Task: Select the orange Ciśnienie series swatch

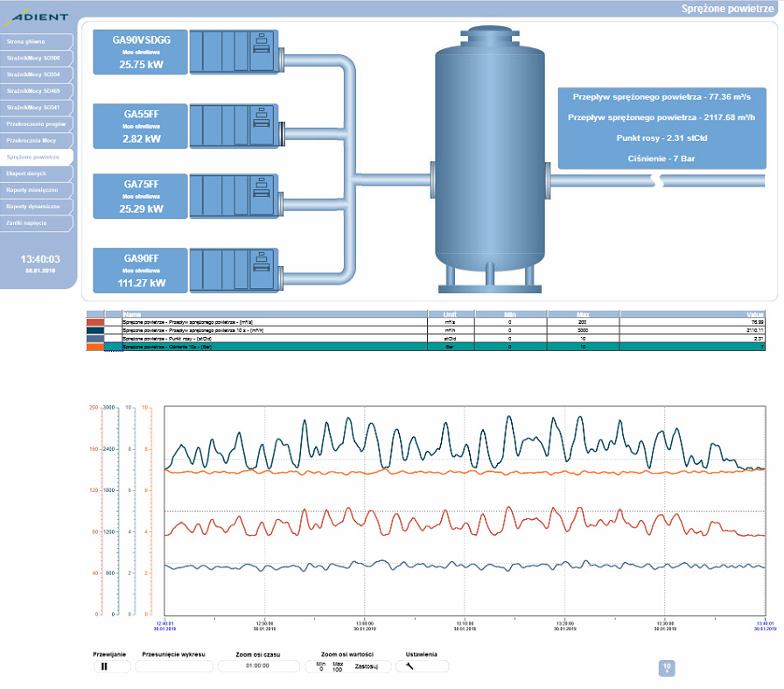Action: (94, 347)
